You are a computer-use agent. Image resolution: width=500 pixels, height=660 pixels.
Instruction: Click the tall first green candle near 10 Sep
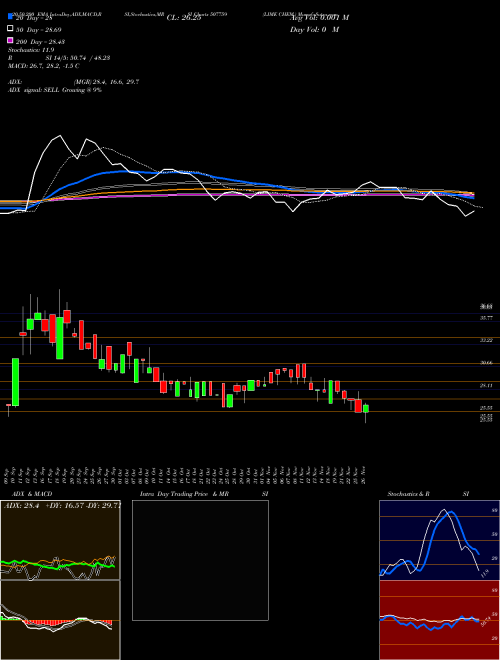pos(16,382)
